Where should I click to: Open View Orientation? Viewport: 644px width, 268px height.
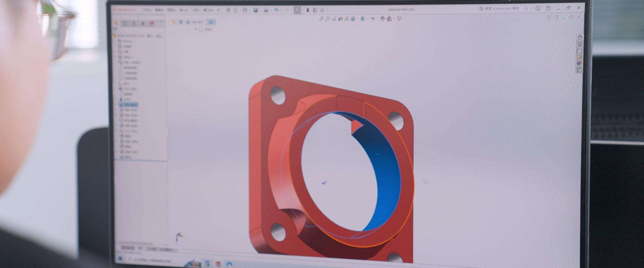(353, 19)
